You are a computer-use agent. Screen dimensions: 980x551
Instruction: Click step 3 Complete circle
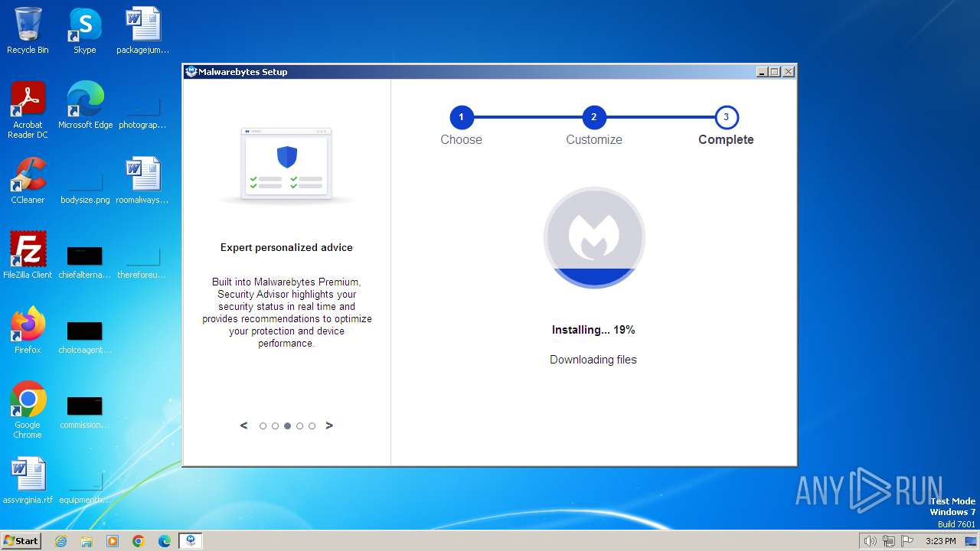point(726,117)
